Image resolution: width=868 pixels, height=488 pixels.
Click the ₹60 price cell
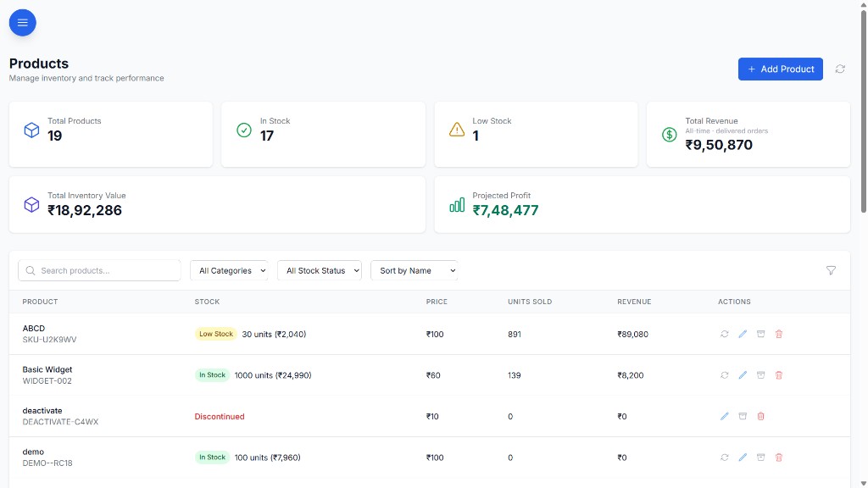click(433, 375)
